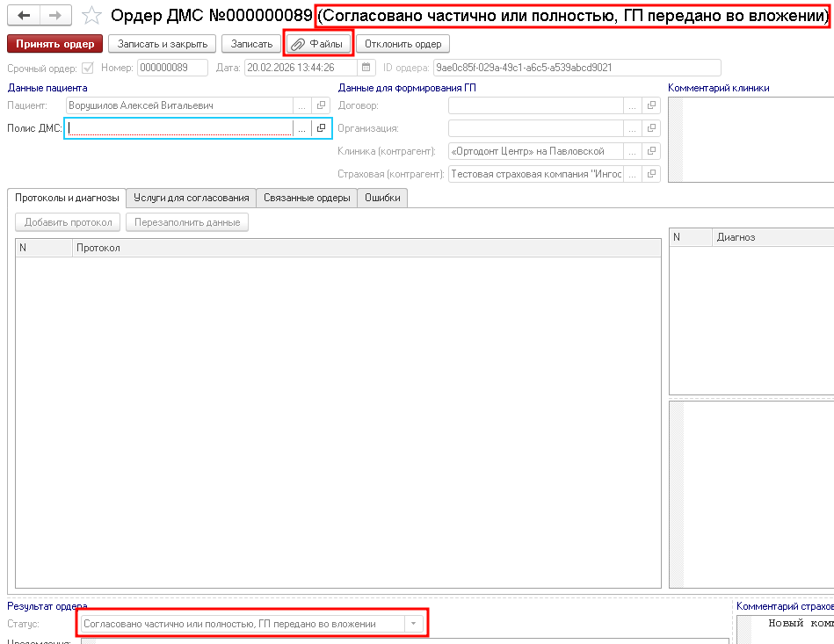This screenshot has height=644, width=834.
Task: Click the back navigation arrow
Action: pyautogui.click(x=23, y=16)
